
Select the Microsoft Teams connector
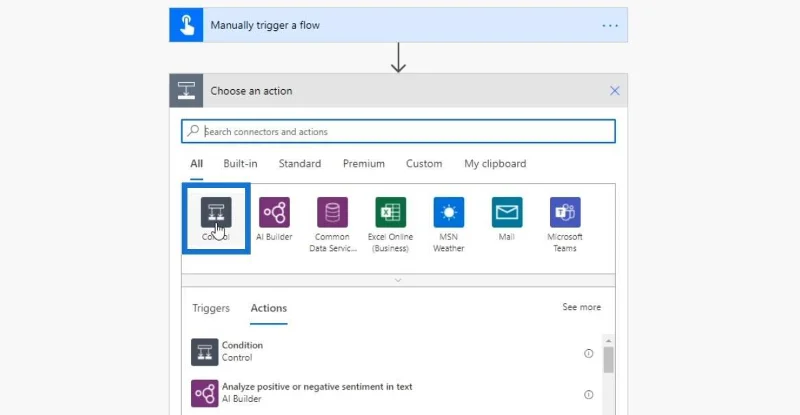click(x=565, y=212)
